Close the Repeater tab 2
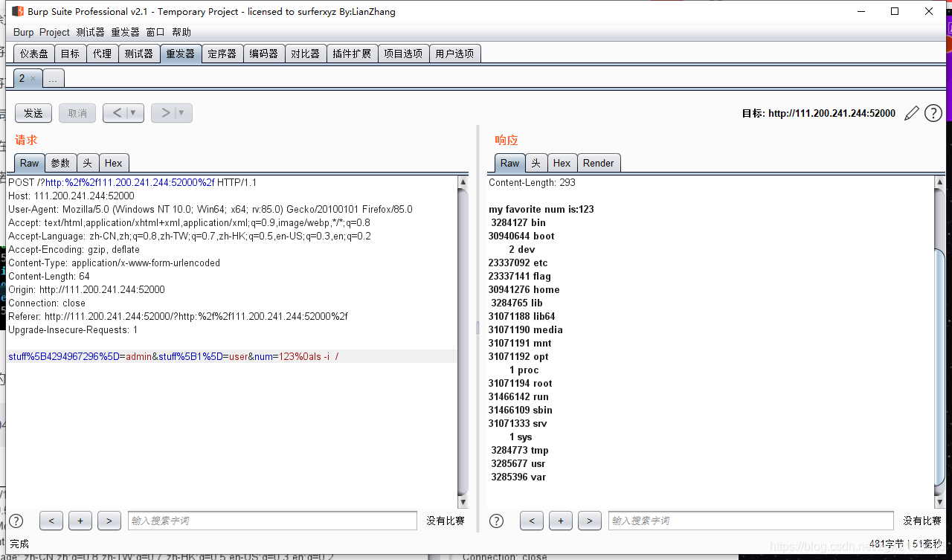Viewport: 952px width, 560px height. click(33, 78)
